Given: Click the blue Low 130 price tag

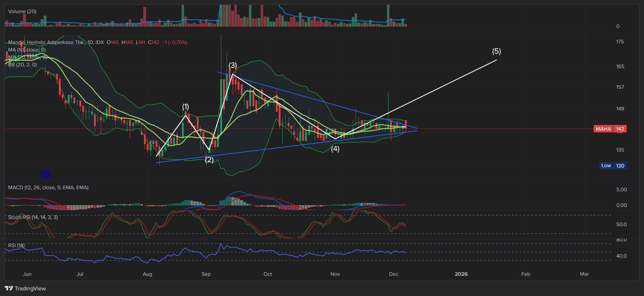Looking at the screenshot, I should [613, 166].
